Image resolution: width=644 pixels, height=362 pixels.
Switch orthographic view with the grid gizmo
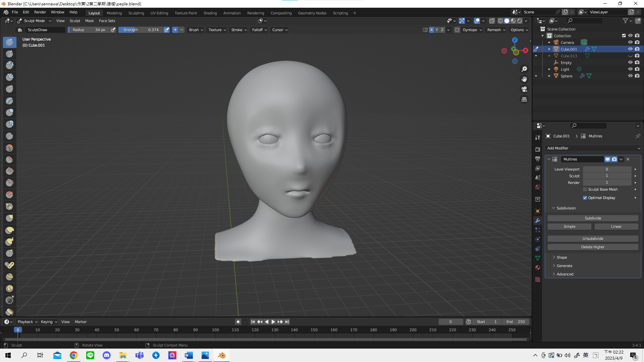tap(524, 100)
